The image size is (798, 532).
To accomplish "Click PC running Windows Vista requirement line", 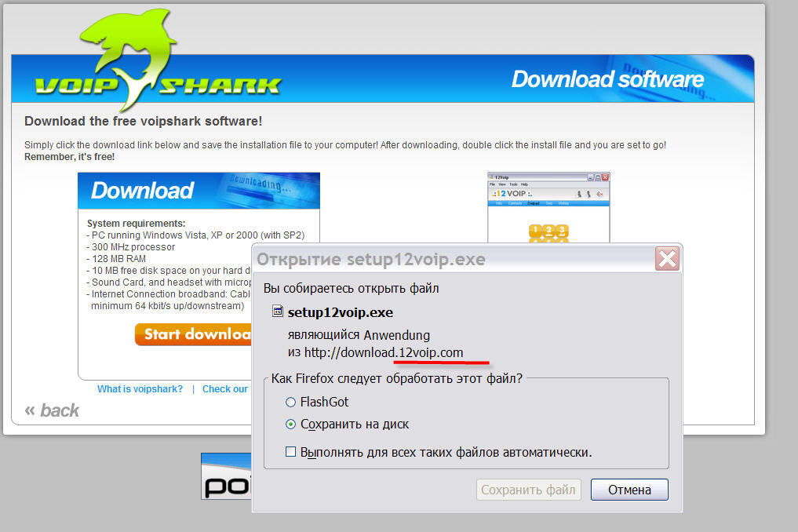I will click(x=196, y=235).
